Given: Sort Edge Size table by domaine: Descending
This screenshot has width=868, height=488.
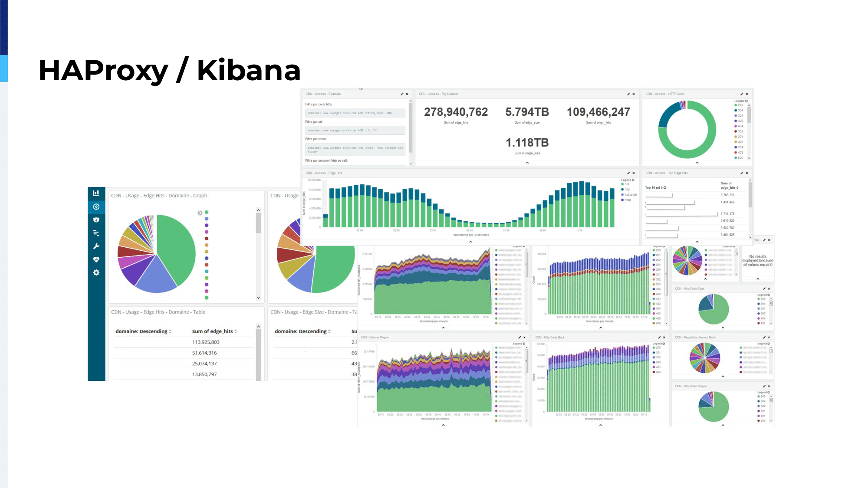Looking at the screenshot, I should [302, 331].
